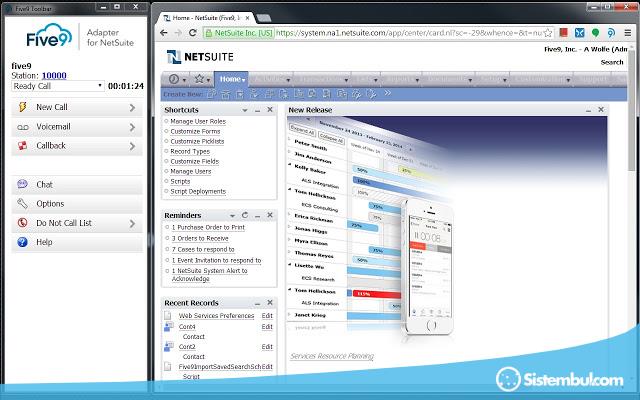Go back with the browser back arrow

pos(164,33)
